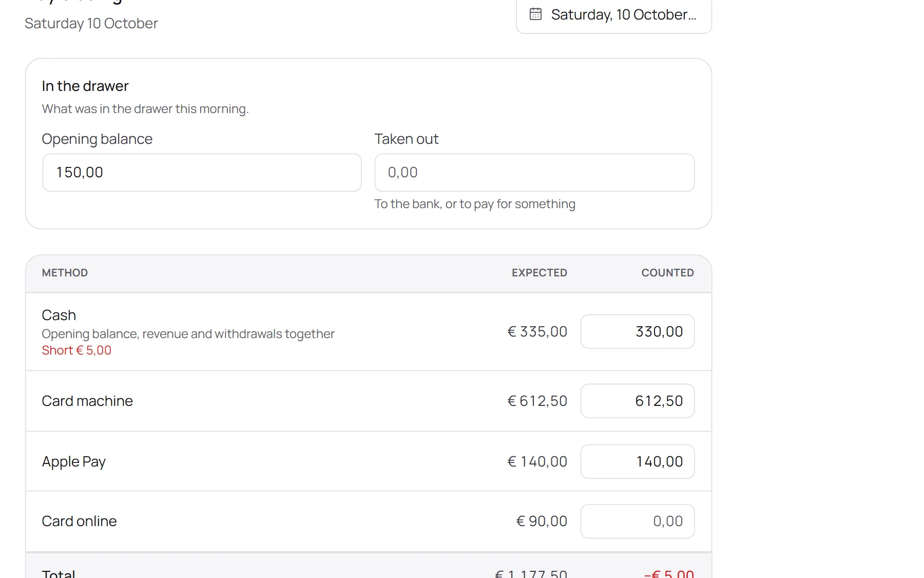924x578 pixels.
Task: Edit the Cash counted amount 330,00
Action: [x=638, y=331]
